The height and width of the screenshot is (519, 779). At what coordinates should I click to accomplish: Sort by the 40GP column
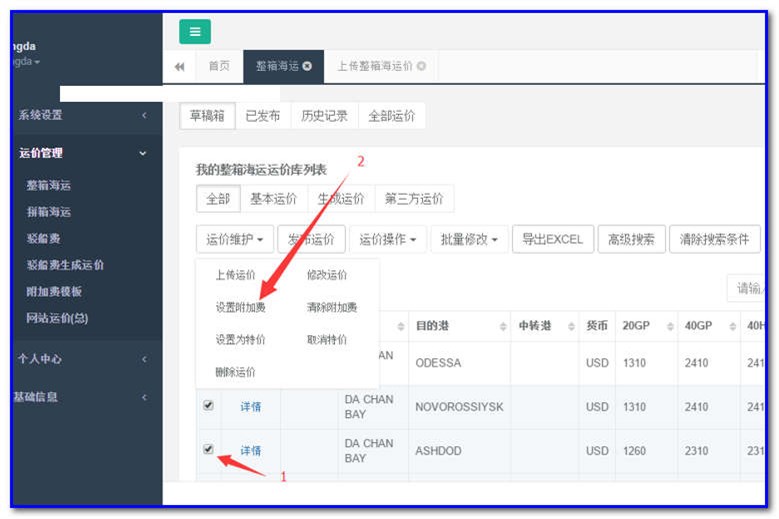[x=709, y=326]
